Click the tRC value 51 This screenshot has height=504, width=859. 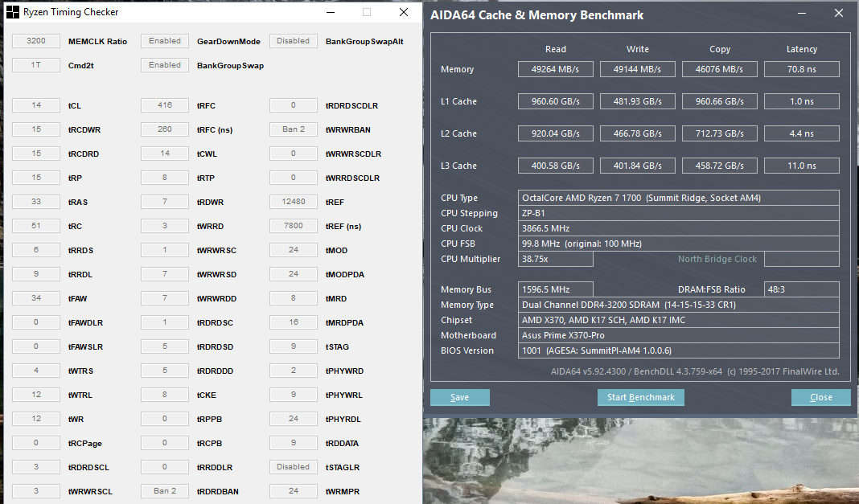[x=36, y=225]
